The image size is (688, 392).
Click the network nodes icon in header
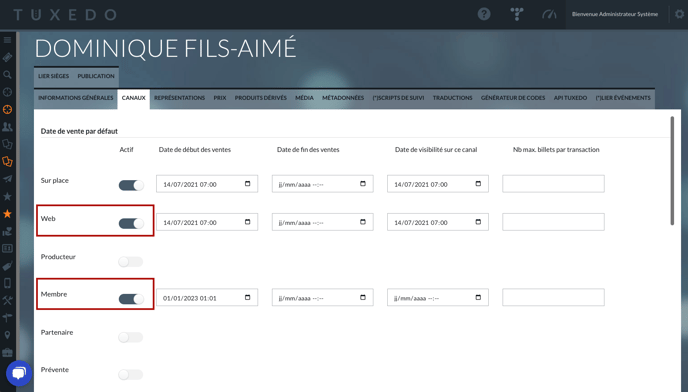tap(517, 14)
